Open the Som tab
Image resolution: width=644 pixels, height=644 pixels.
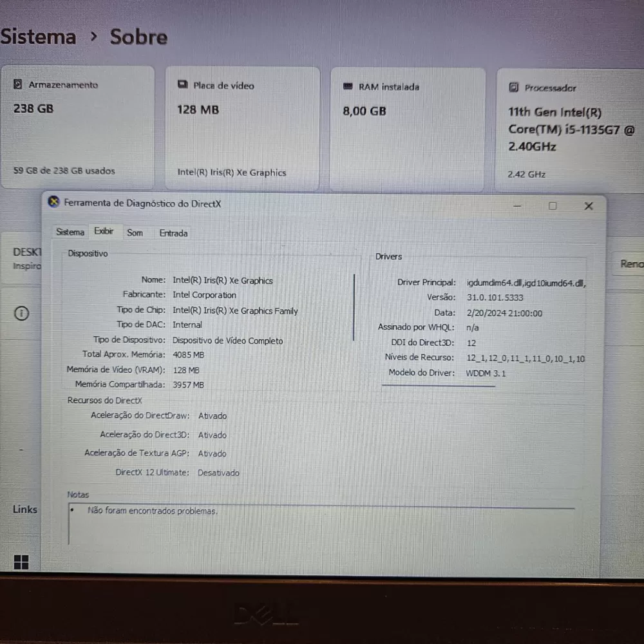[135, 233]
